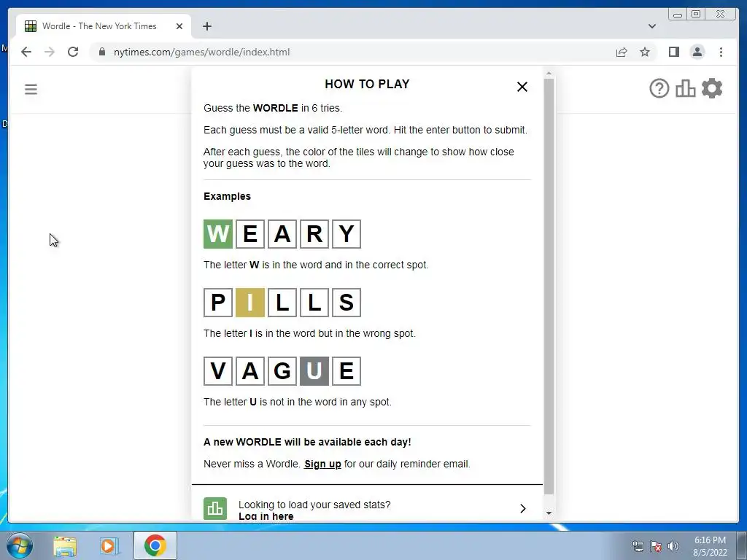
Task: Click the yellow I tile in PILLS
Action: [250, 303]
